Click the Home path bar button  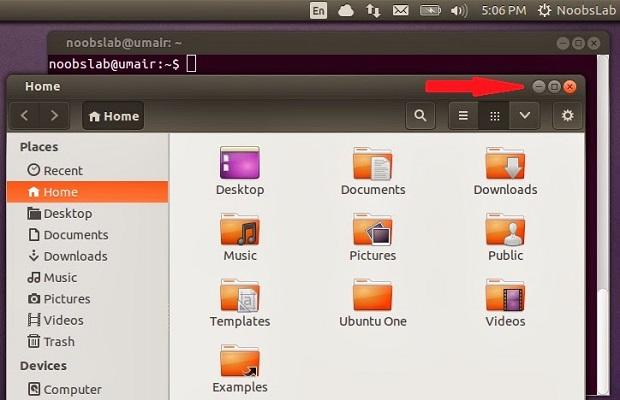113,116
